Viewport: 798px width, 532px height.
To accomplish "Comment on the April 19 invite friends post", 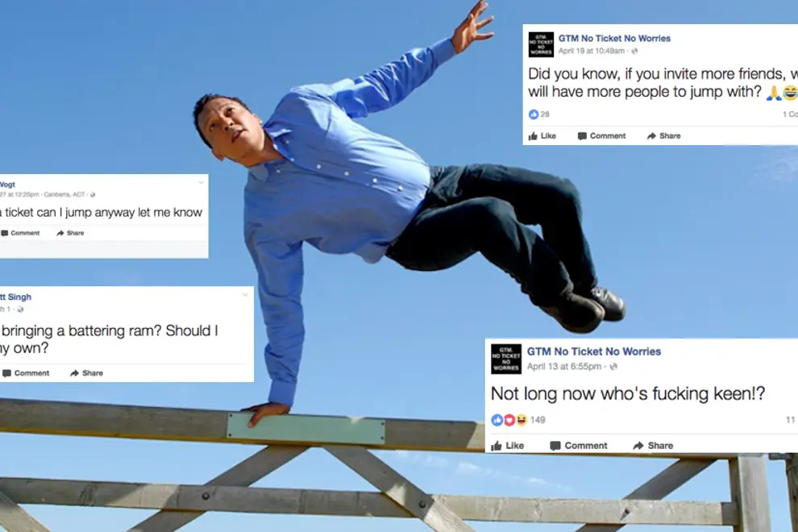I will tap(601, 136).
